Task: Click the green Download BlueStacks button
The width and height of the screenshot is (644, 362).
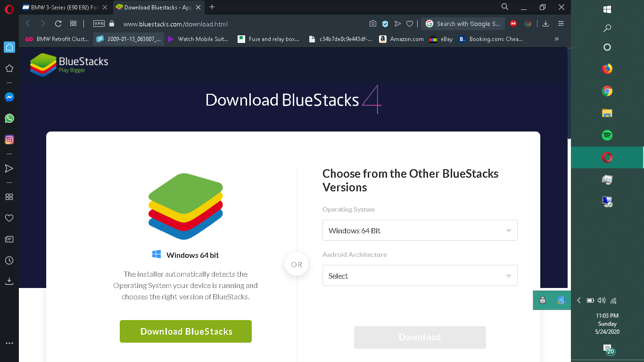Action: 186,331
